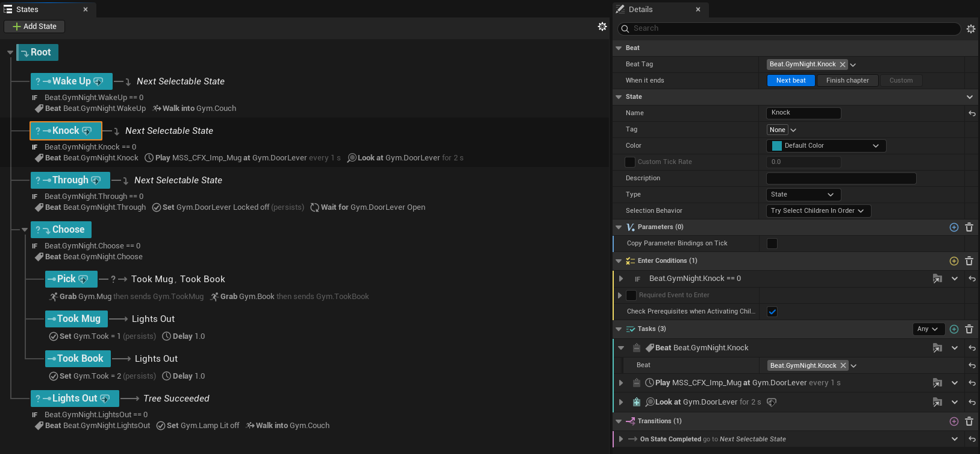980x454 pixels.
Task: Uncheck Check Prerequisites when Activating Children
Action: [772, 312]
